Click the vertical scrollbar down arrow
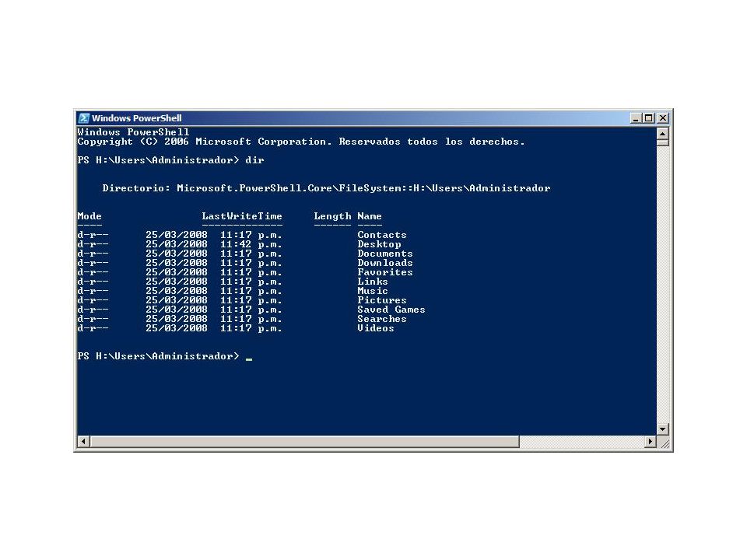The height and width of the screenshot is (560, 747). pos(662,429)
